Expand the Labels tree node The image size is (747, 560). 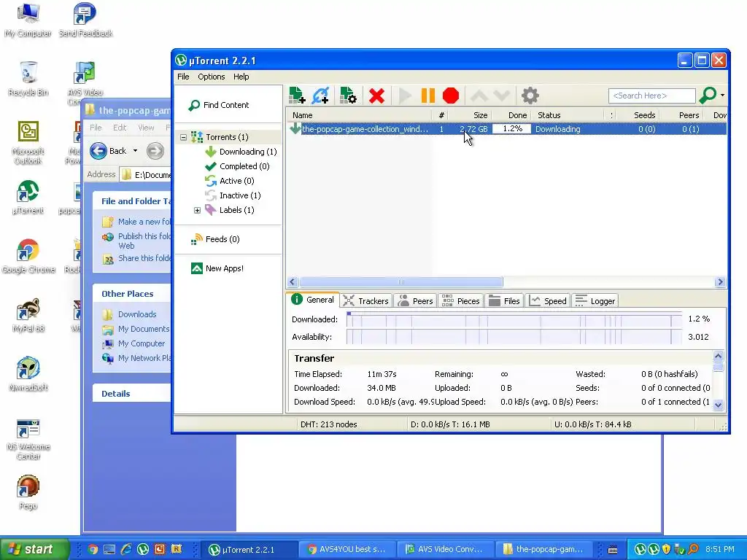click(197, 210)
